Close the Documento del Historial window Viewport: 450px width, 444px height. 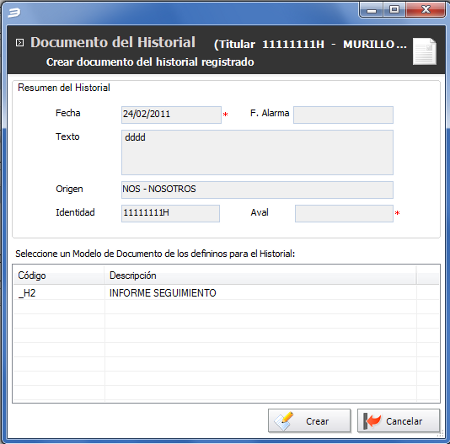(425, 10)
